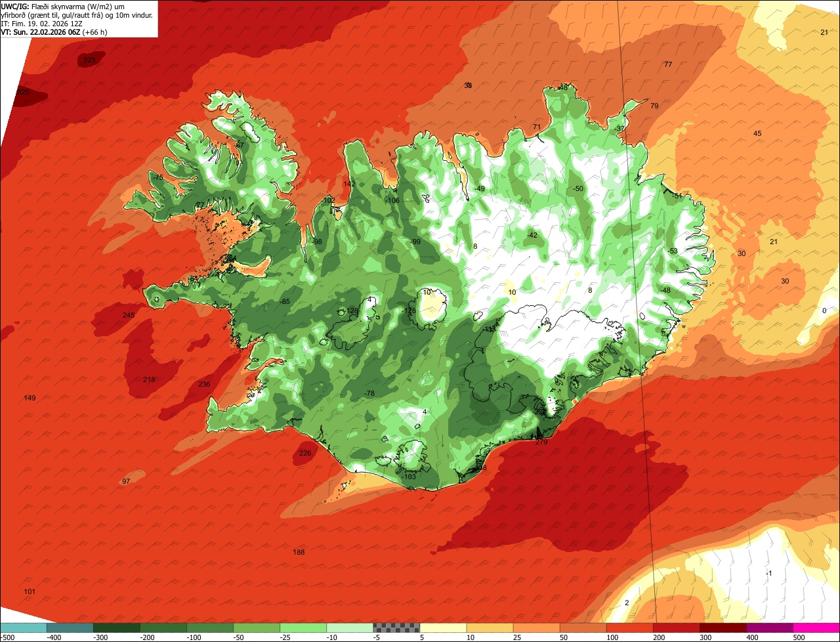
Task: Pick the green -200 to -100 legend swatch
Action: (x=163, y=628)
